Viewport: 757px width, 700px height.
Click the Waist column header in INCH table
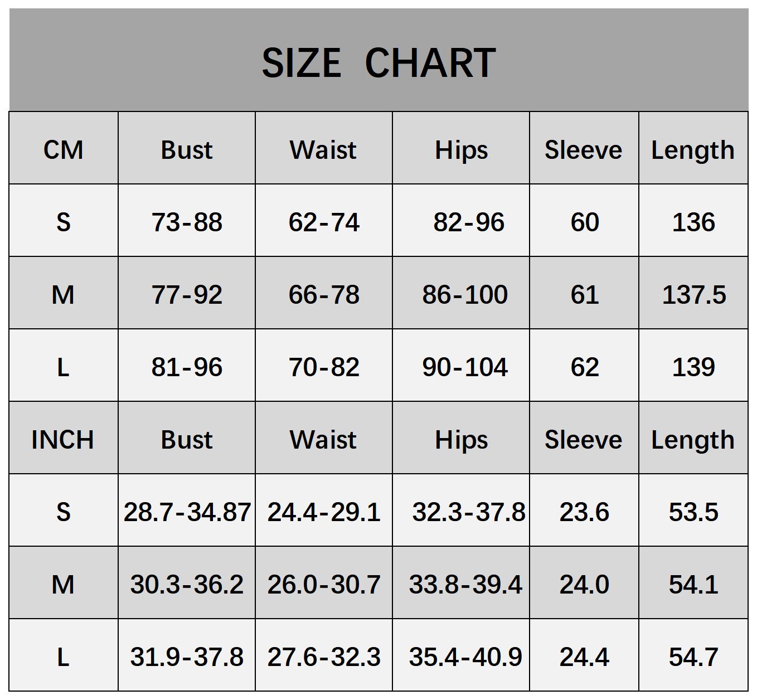point(323,440)
